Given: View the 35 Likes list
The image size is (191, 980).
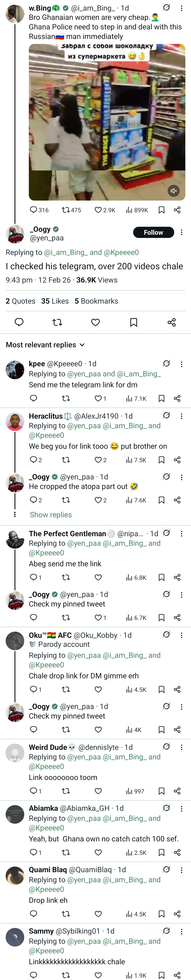Looking at the screenshot, I should 55,301.
